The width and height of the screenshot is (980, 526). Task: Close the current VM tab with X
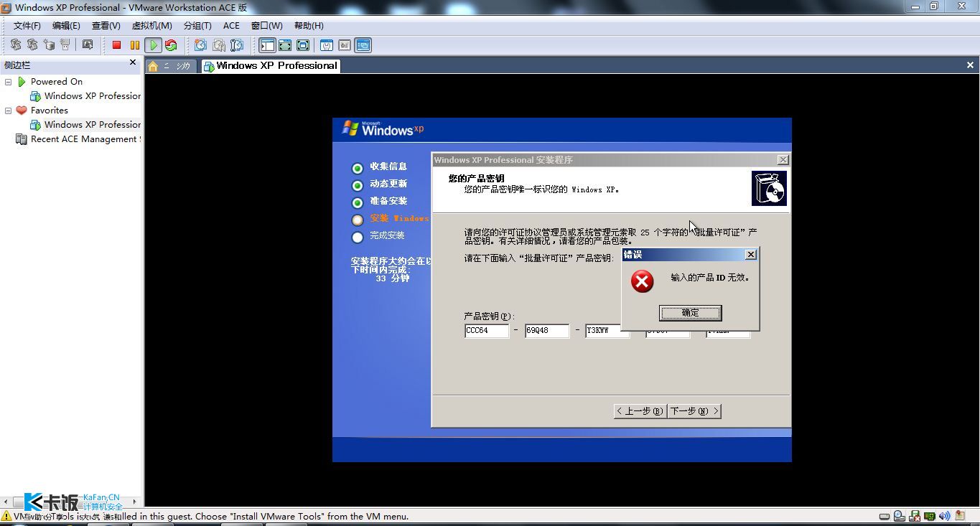click(970, 65)
